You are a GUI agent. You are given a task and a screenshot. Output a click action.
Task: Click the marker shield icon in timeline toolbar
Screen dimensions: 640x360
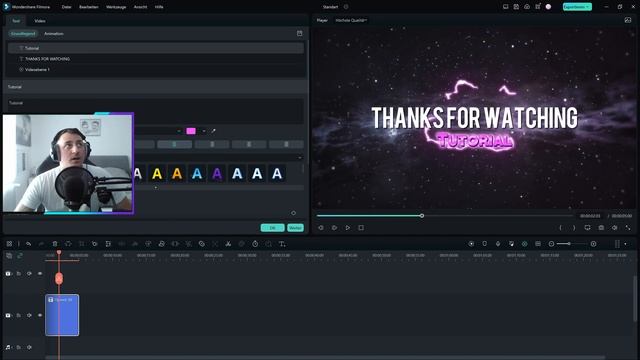[x=484, y=244]
